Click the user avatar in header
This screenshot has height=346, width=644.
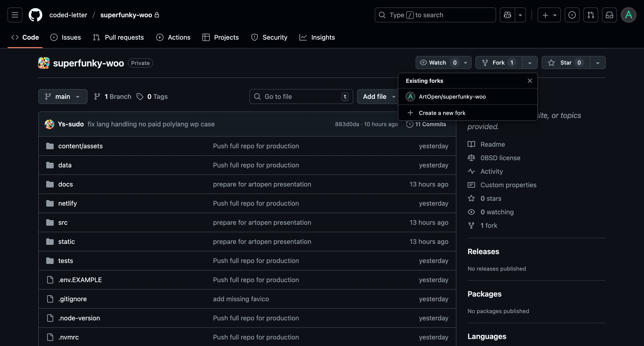click(x=628, y=15)
